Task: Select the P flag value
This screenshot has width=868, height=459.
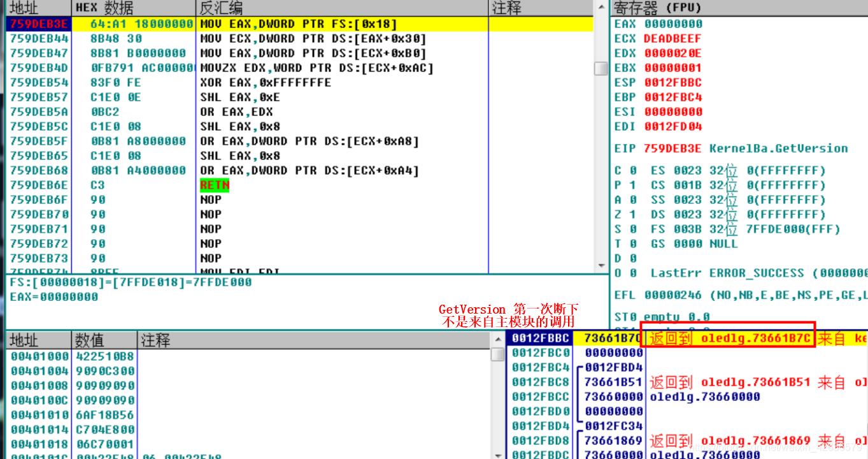Action: pos(633,186)
